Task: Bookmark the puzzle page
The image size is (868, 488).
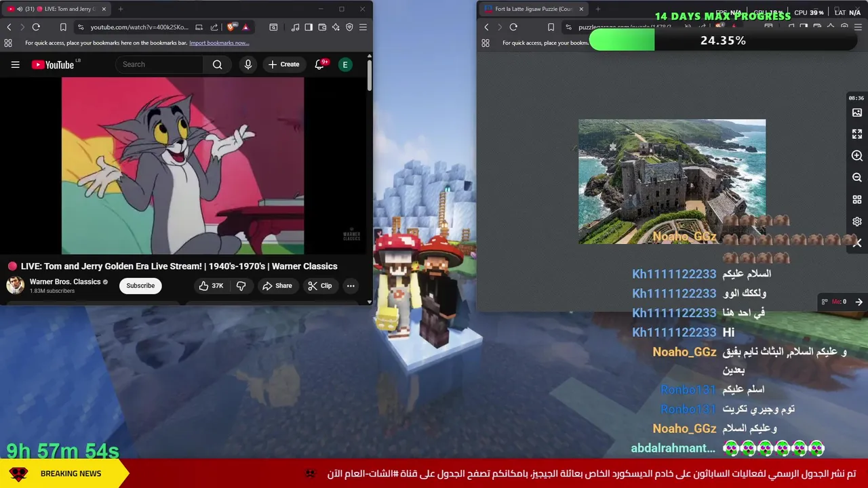Action: [x=551, y=27]
